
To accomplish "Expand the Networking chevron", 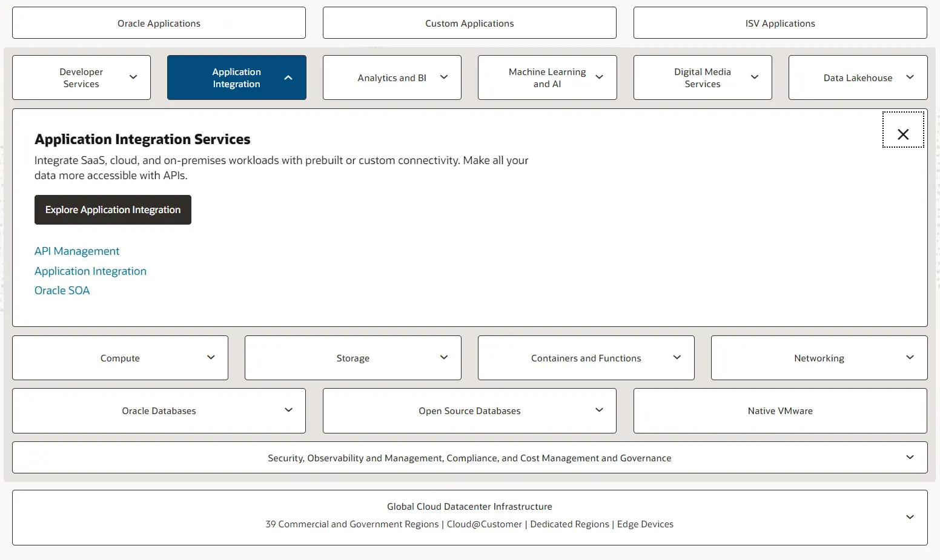I will (x=910, y=358).
